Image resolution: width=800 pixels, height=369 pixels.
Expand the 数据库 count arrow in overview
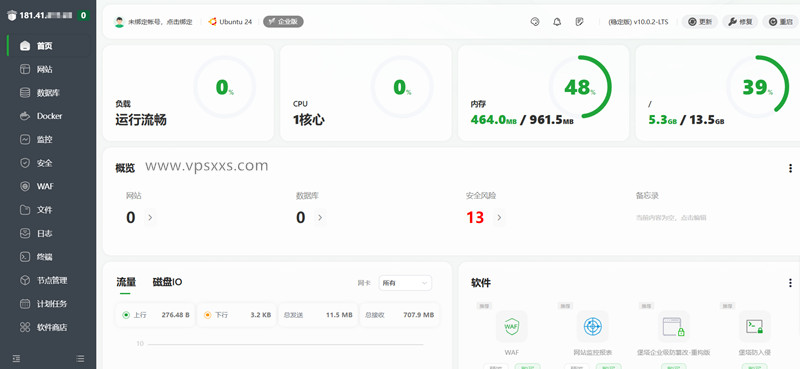point(320,218)
